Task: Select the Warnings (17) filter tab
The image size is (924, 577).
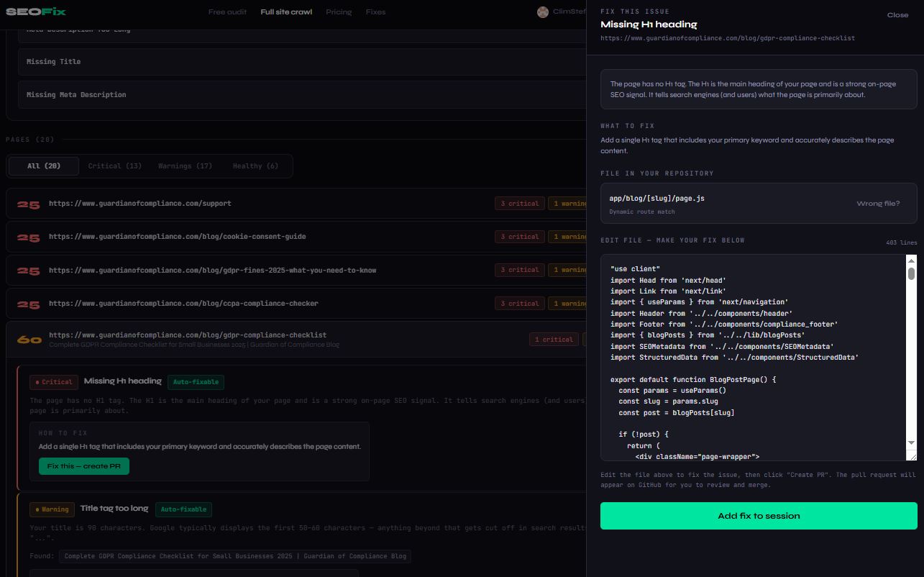Action: (186, 166)
